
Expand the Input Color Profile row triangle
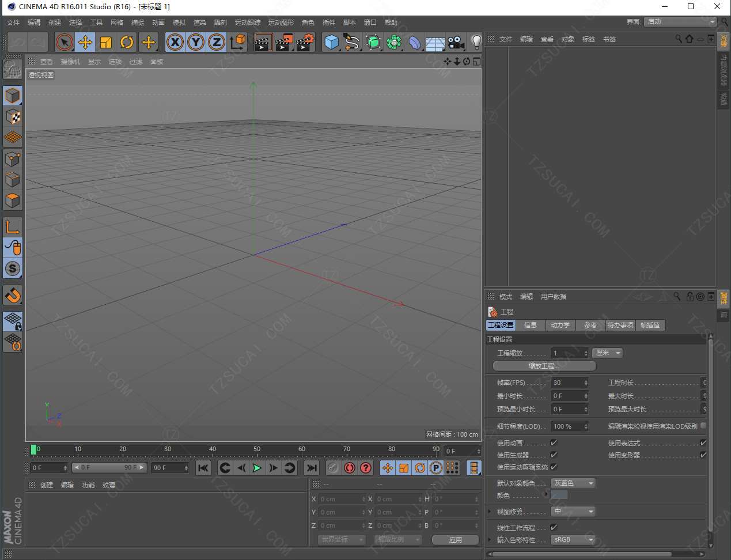click(x=490, y=539)
